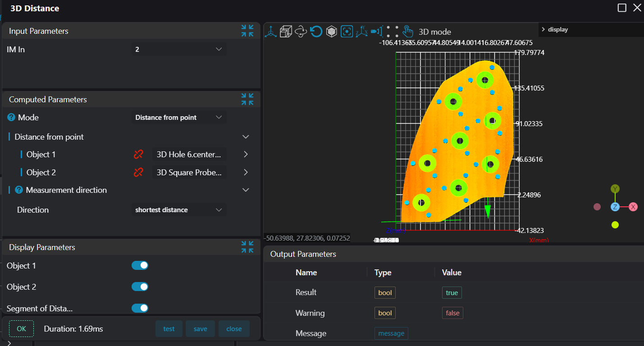Click the hand pointer interaction icon

[x=407, y=32]
